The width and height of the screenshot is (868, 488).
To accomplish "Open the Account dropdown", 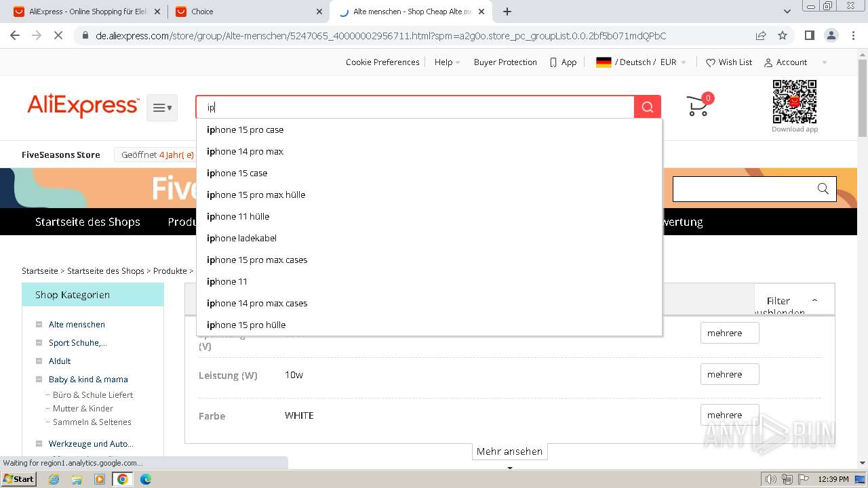I will 795,62.
